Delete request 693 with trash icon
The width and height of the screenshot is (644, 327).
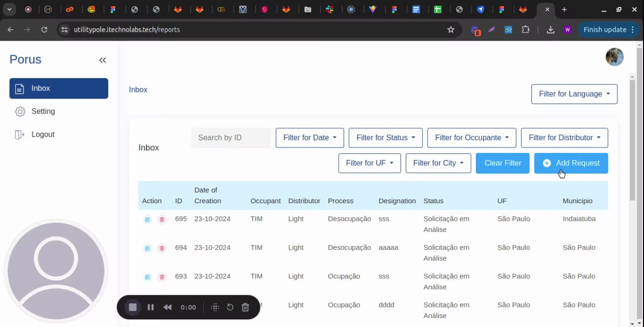point(162,277)
